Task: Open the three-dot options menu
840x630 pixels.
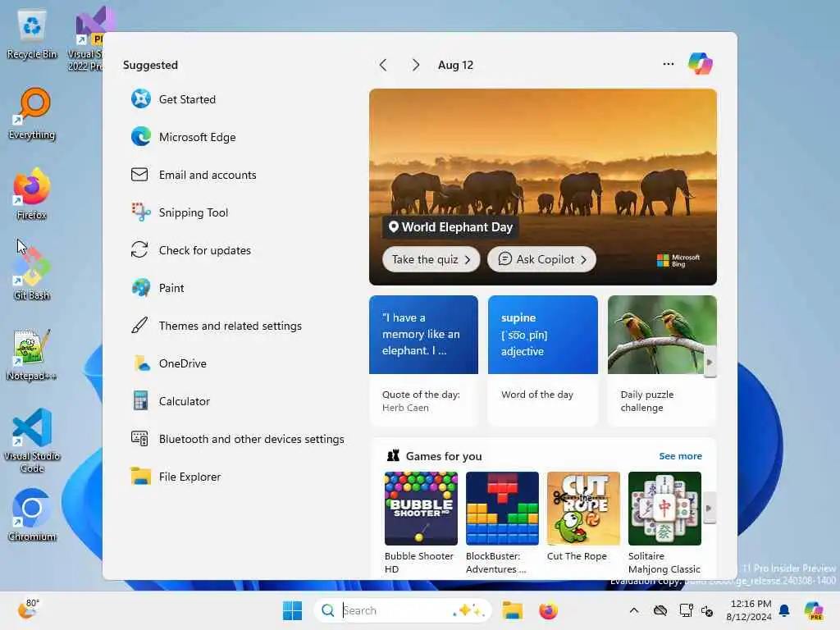Action: pos(668,64)
